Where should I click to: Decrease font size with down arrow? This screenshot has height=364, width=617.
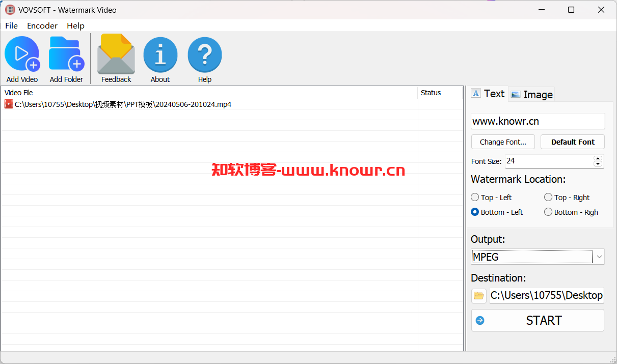[x=598, y=164]
